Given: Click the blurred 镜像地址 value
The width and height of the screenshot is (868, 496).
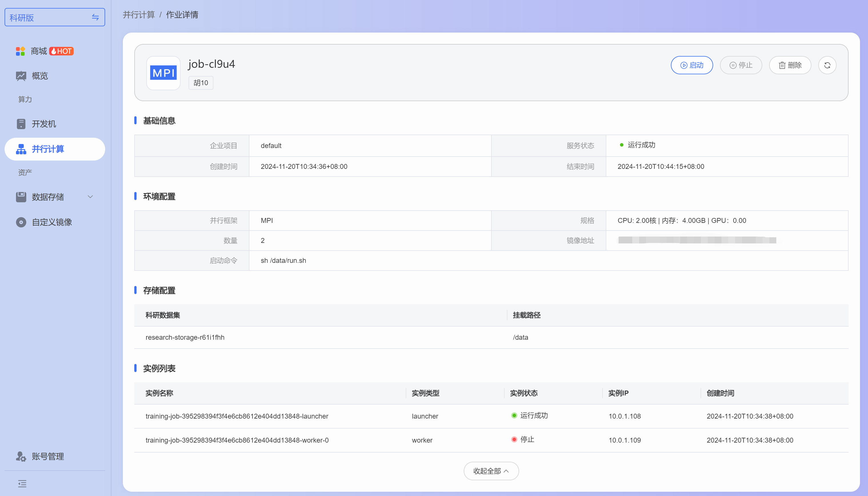Looking at the screenshot, I should 697,240.
